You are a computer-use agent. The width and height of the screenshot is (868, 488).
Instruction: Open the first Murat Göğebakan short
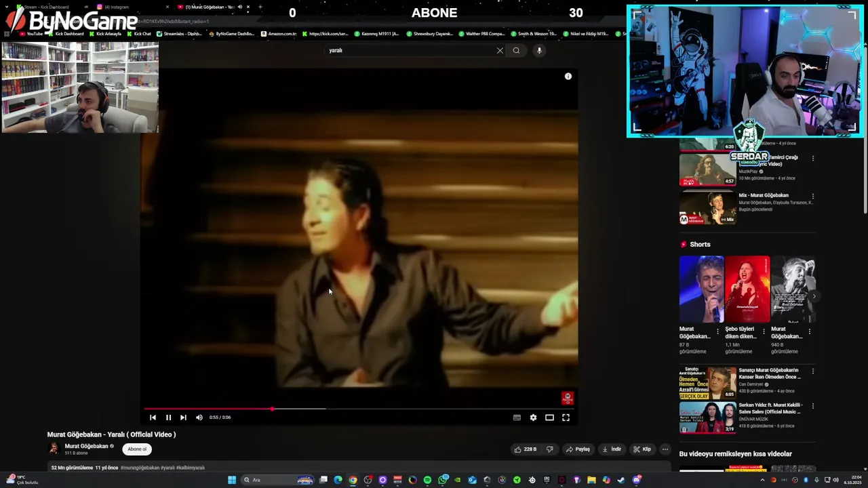pos(701,289)
